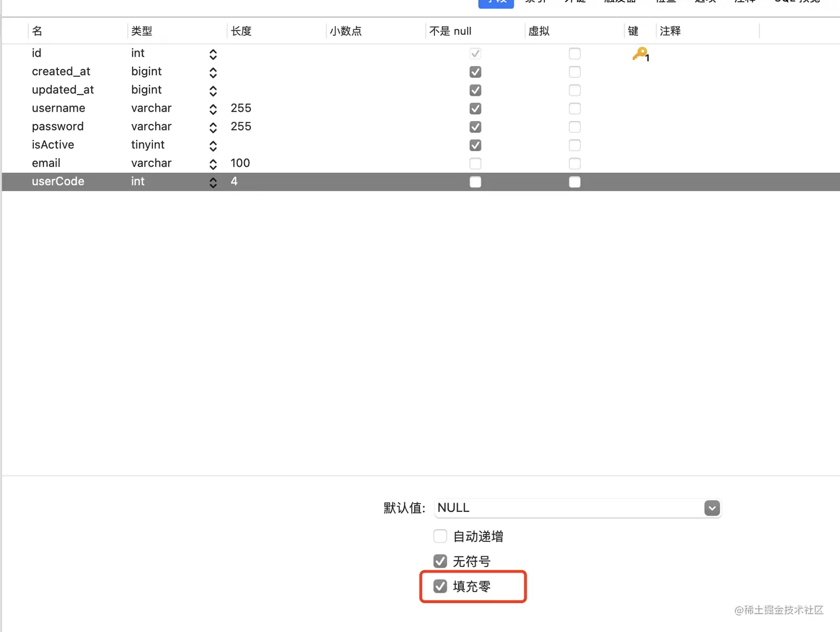The width and height of the screenshot is (840, 632).
Task: Uncheck the 无符号 unsigned checkbox
Action: (440, 561)
